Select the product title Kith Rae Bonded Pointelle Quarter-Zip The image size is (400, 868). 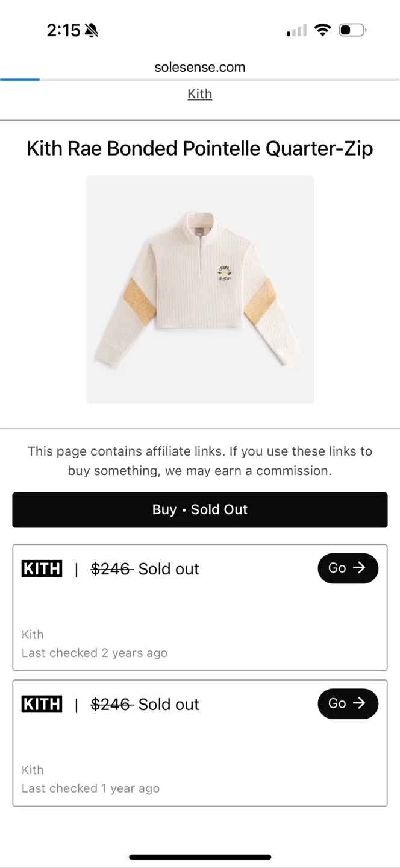coord(199,148)
